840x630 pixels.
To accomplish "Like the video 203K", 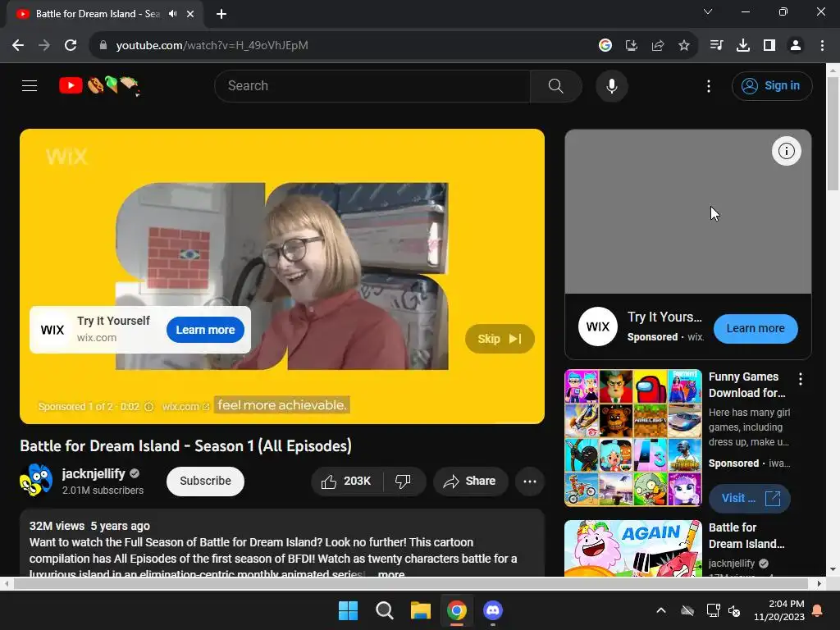I will [x=347, y=481].
